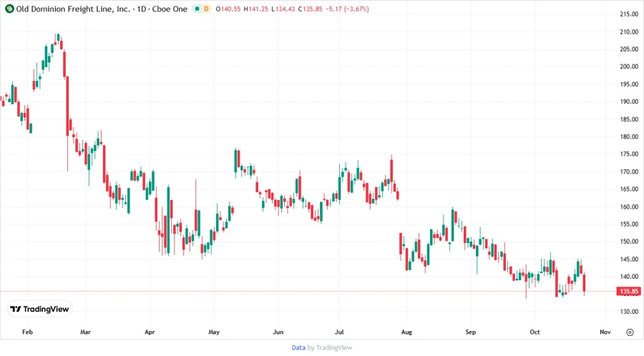Click the 150.00 price axis label

[x=629, y=242]
